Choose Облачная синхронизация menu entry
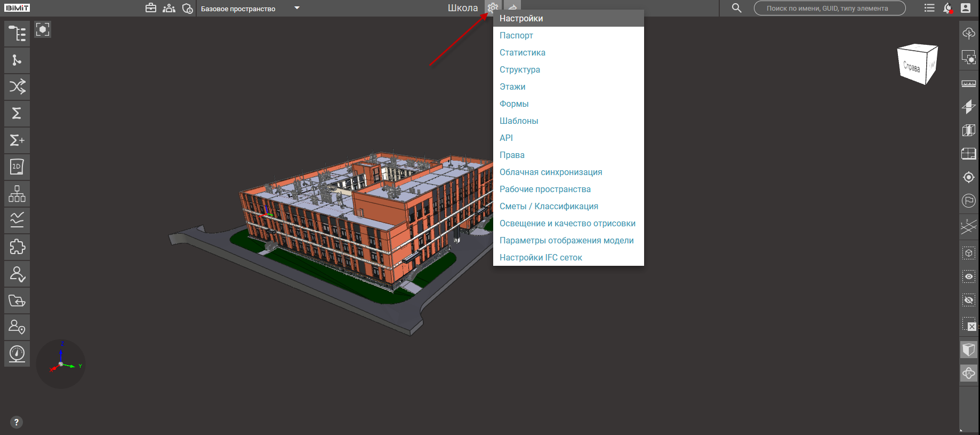Image resolution: width=980 pixels, height=435 pixels. (x=551, y=172)
